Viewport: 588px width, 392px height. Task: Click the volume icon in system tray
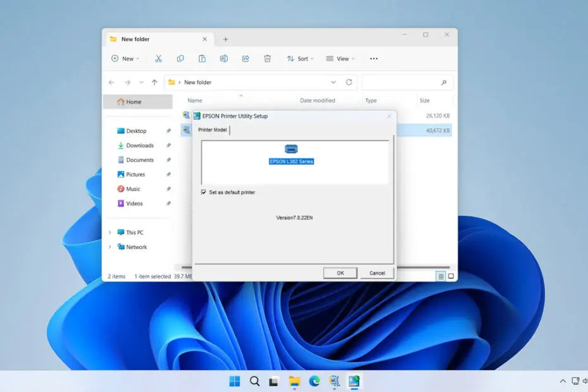(x=585, y=381)
